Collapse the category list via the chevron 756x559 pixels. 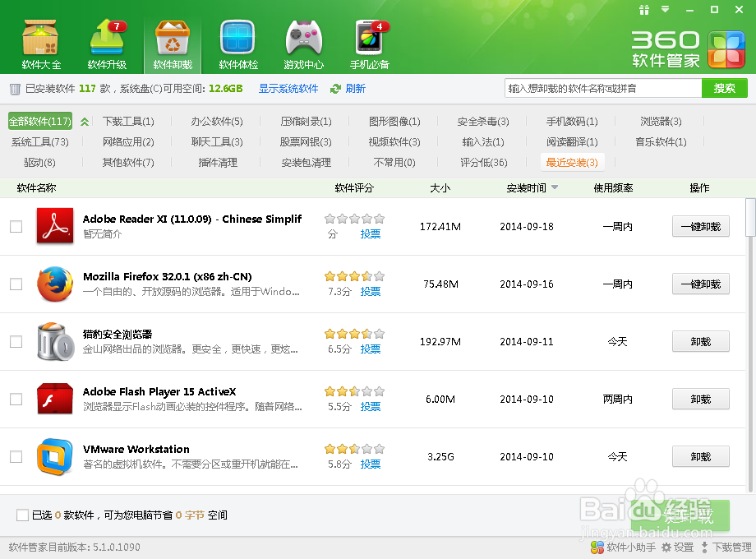pos(85,120)
